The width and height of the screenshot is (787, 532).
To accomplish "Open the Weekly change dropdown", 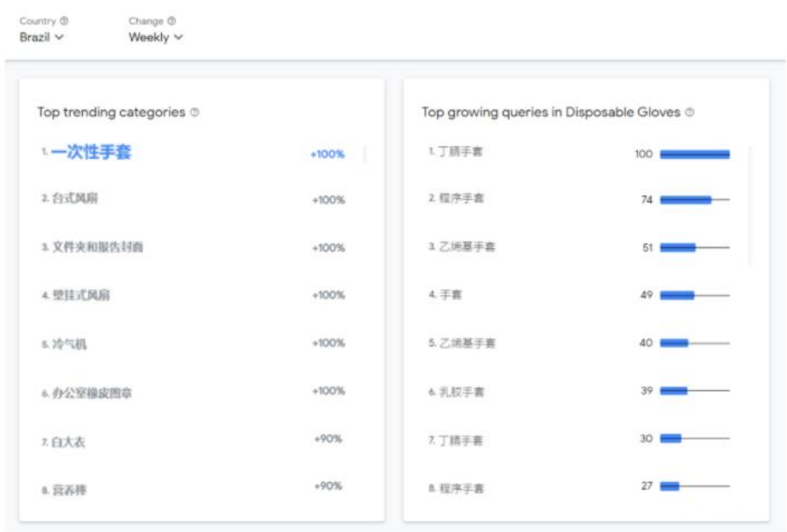I will pyautogui.click(x=155, y=37).
